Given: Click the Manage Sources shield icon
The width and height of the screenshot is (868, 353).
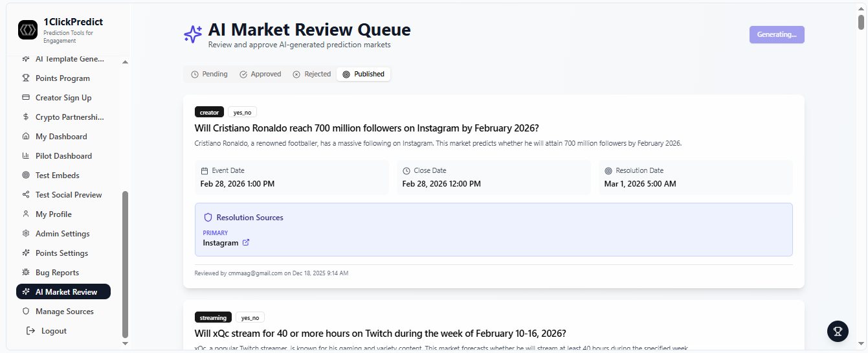Looking at the screenshot, I should click(x=26, y=312).
